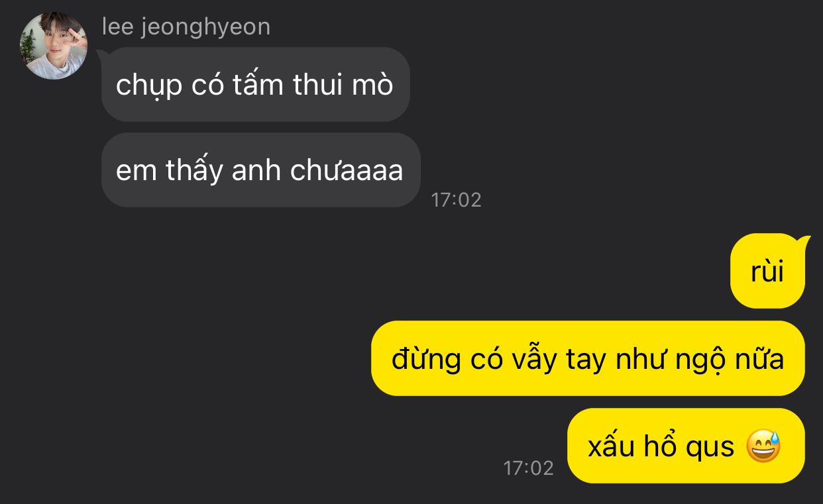823x504 pixels.
Task: Tap the sender name lee jeonghyeon
Action: (186, 26)
